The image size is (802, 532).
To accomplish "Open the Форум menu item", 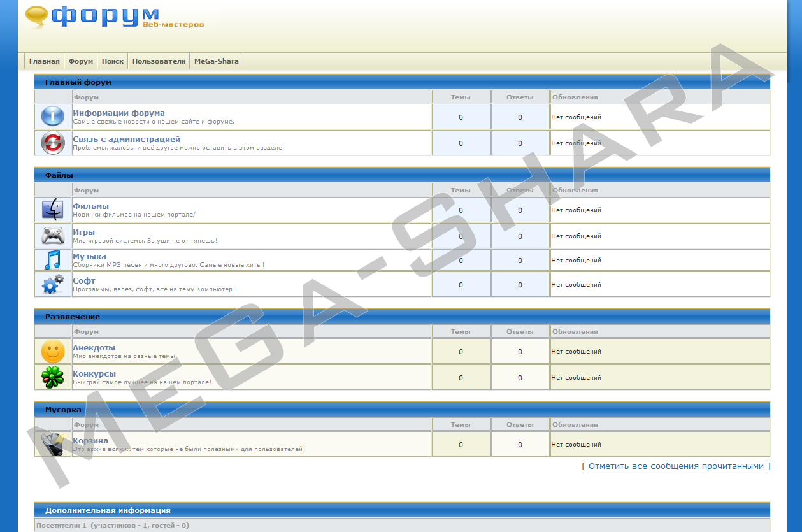I will point(81,61).
